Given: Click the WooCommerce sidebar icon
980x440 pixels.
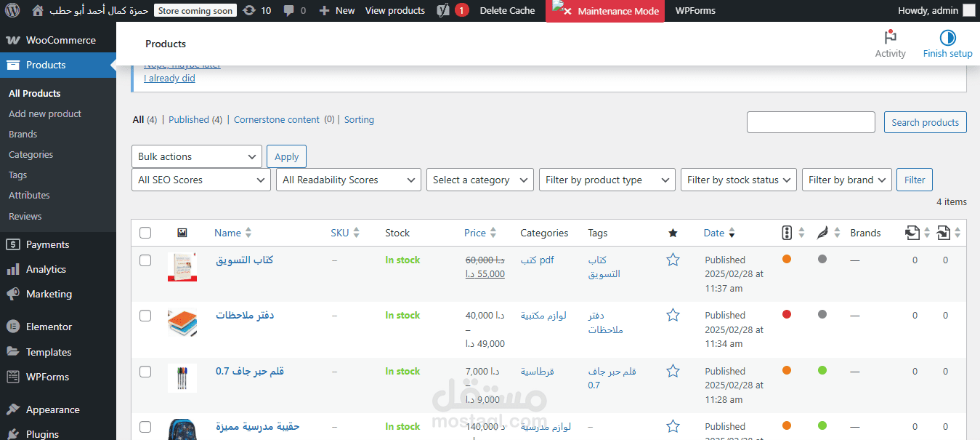Looking at the screenshot, I should [x=13, y=40].
